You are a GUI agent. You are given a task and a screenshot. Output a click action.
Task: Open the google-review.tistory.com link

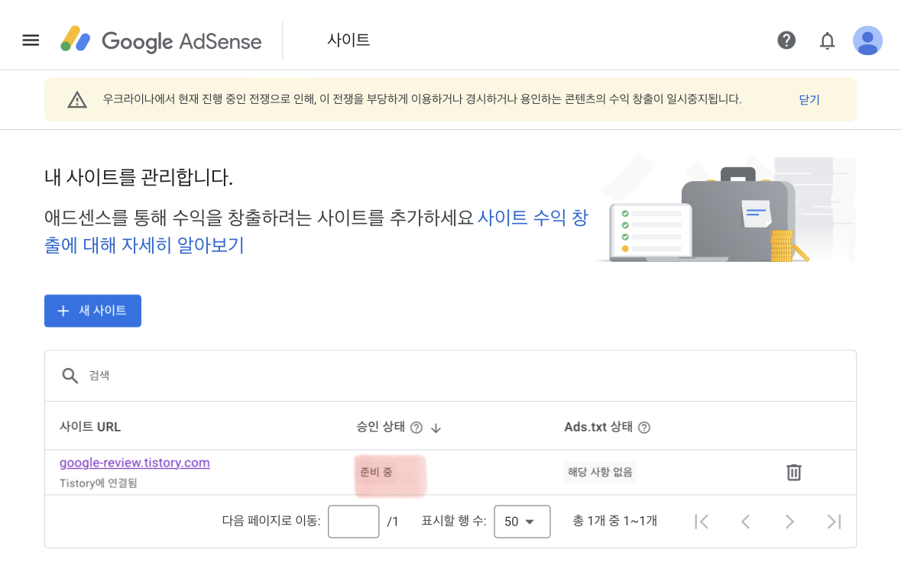tap(135, 463)
